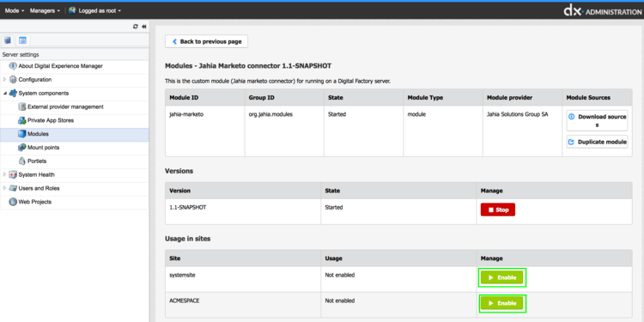Screen dimensions: 644x322
Task: Click the systemsite site name
Action: 182,275
